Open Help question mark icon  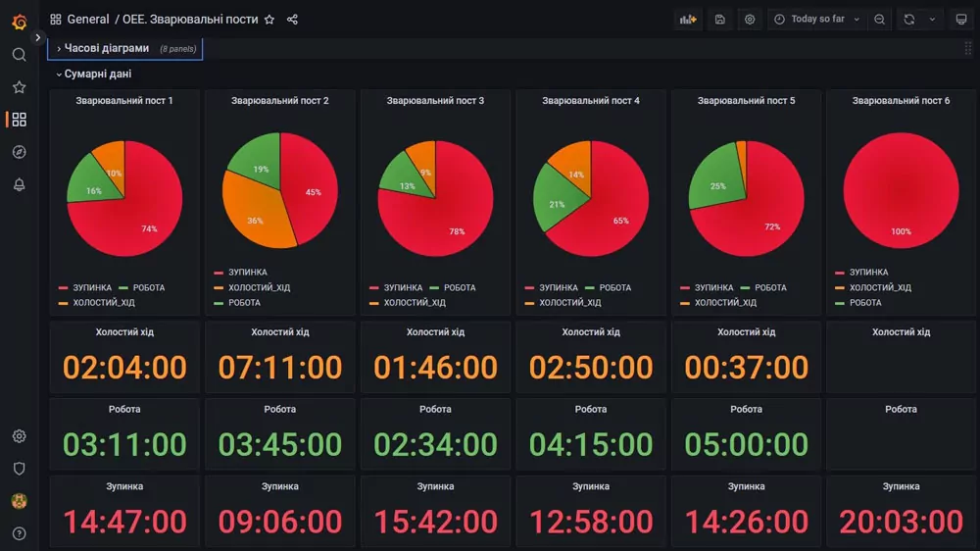point(20,533)
